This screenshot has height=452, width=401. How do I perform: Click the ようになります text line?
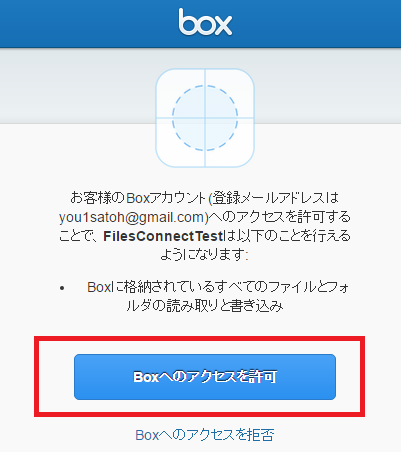click(205, 255)
